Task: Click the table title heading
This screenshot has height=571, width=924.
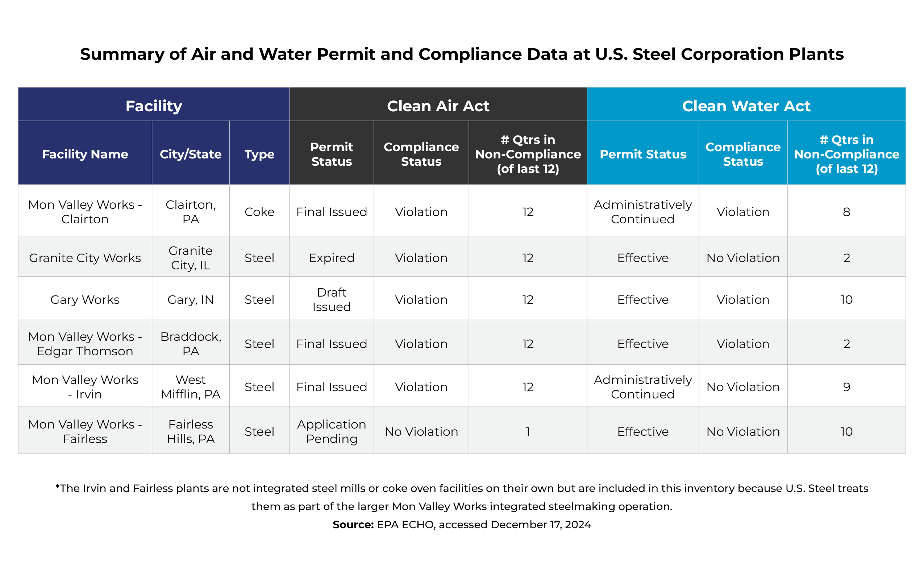Action: tap(462, 54)
